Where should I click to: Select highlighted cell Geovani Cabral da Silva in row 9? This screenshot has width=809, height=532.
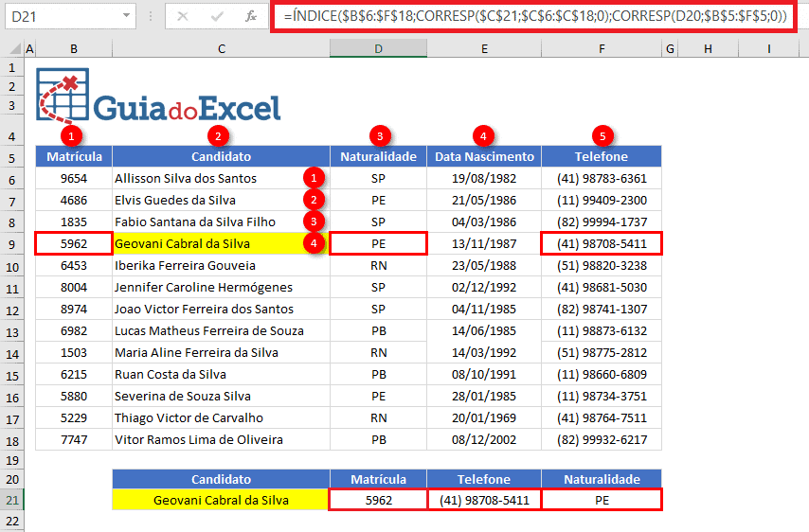click(x=222, y=243)
